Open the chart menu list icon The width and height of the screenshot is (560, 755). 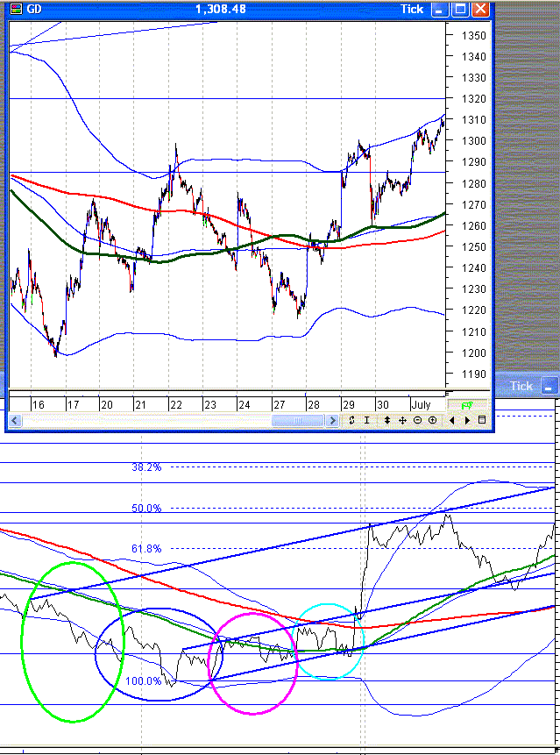click(x=482, y=420)
